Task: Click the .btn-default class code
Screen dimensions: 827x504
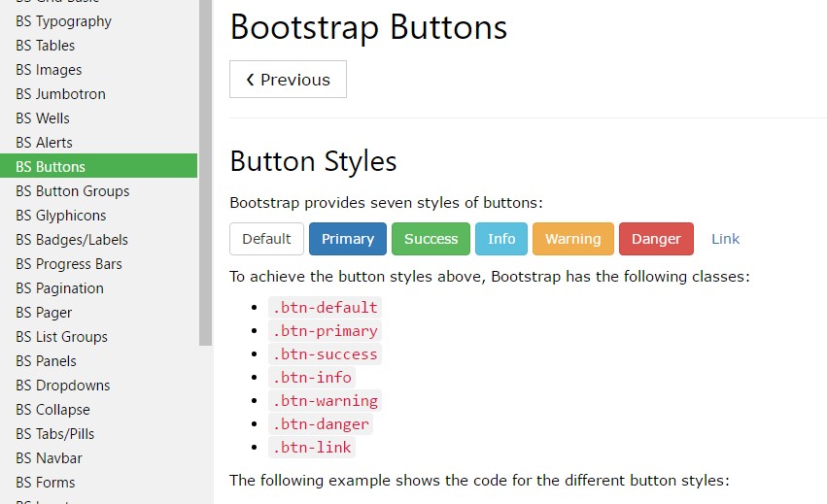Action: [x=325, y=308]
